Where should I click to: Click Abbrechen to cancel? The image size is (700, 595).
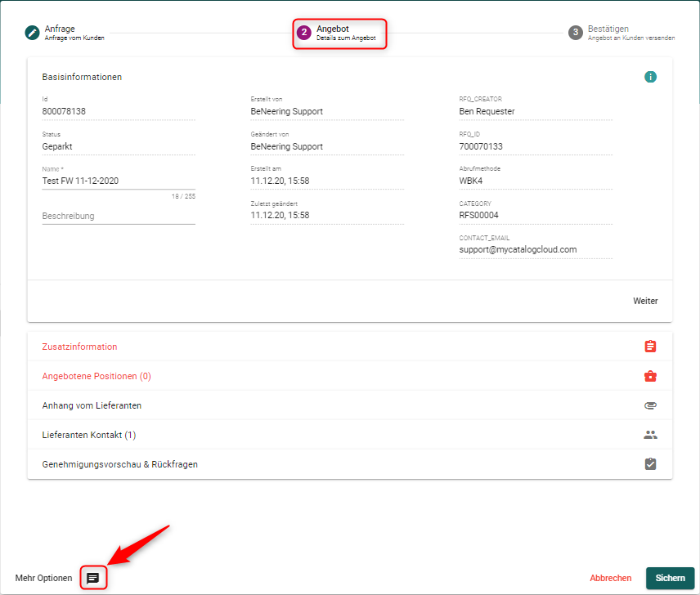611,578
